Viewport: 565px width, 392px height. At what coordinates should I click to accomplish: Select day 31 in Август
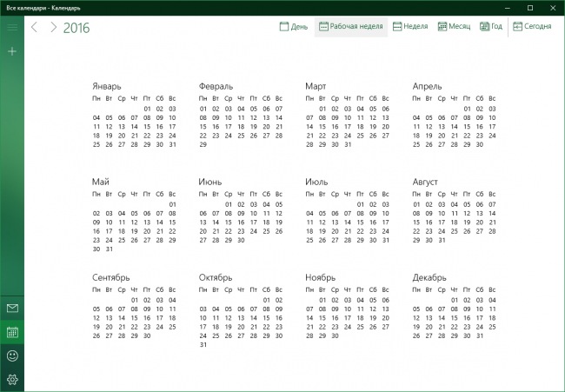click(442, 240)
